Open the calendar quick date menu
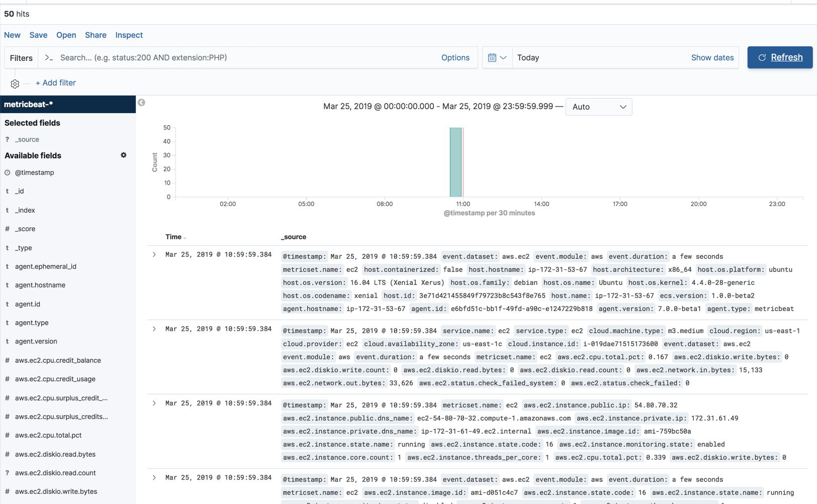 point(497,58)
